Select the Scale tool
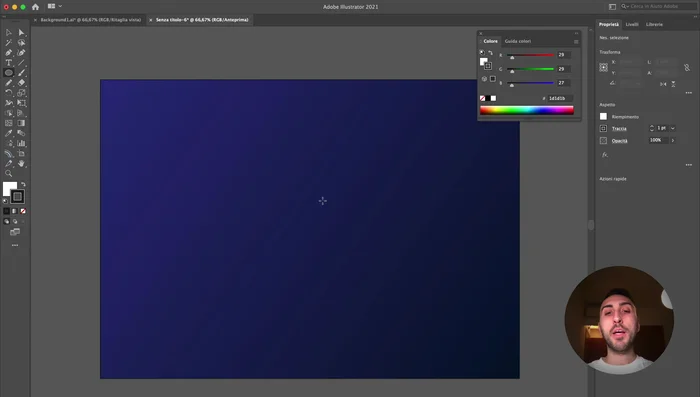 pos(21,93)
